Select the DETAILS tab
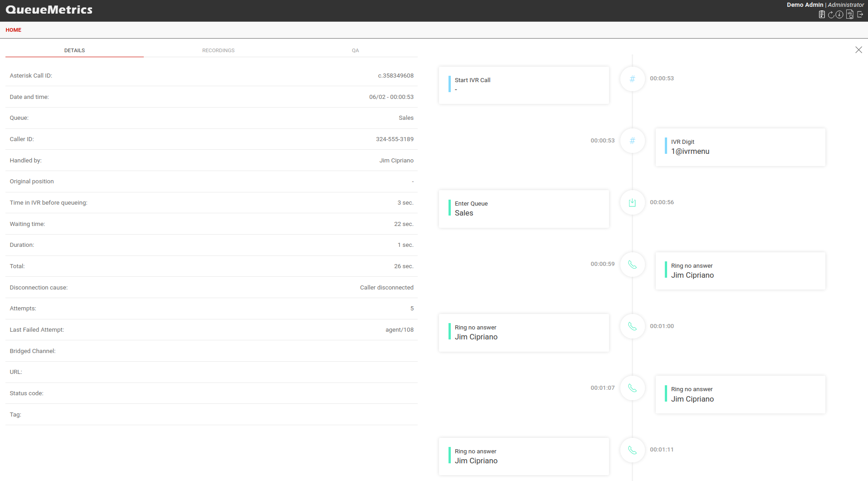The image size is (868, 481). [74, 50]
